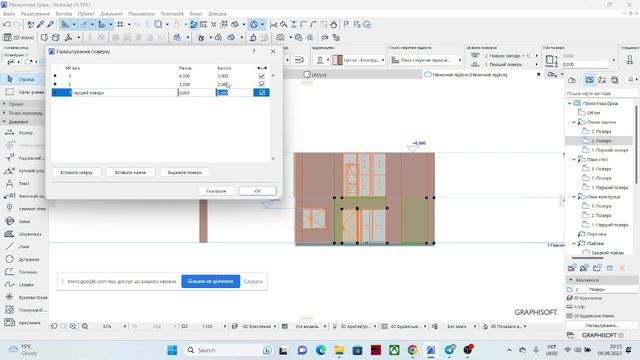Click the red delete X in the navigator

click(x=622, y=268)
